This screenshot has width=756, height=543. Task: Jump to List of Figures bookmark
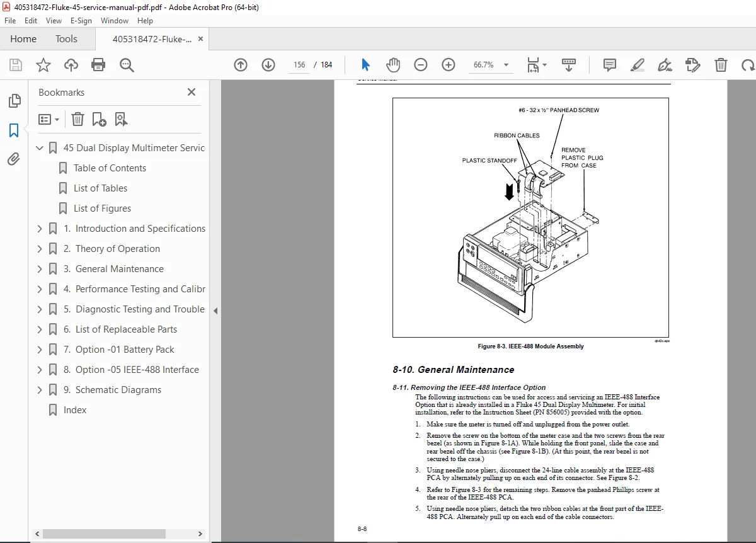coord(102,209)
